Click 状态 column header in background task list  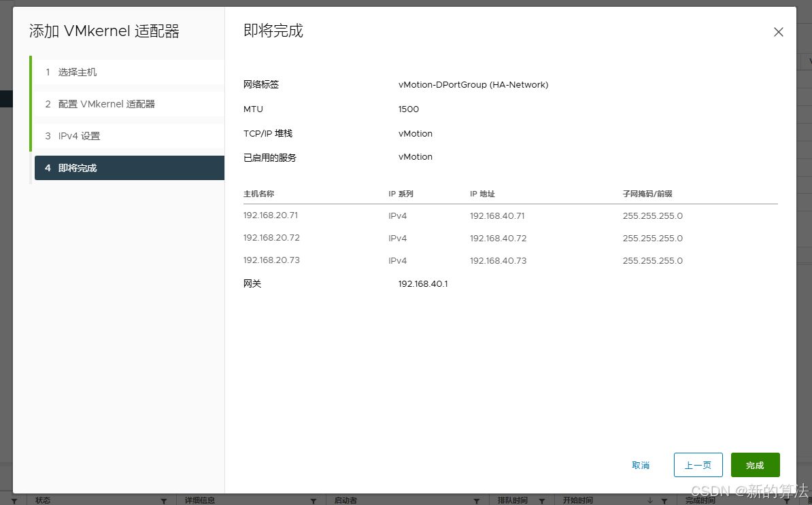43,500
